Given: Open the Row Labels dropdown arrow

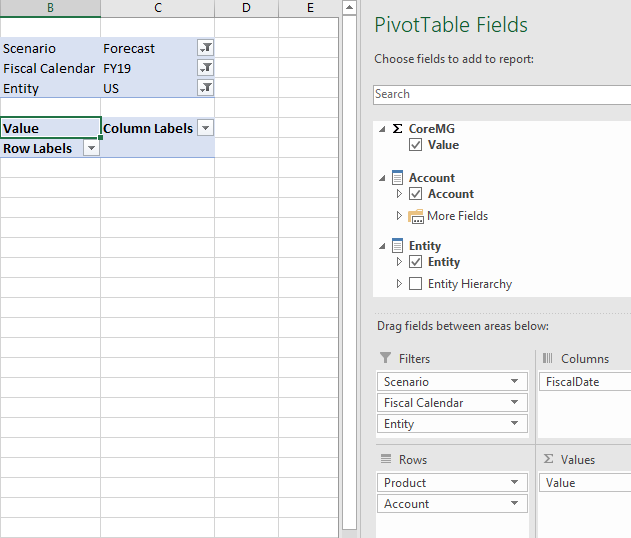Looking at the screenshot, I should tap(91, 148).
